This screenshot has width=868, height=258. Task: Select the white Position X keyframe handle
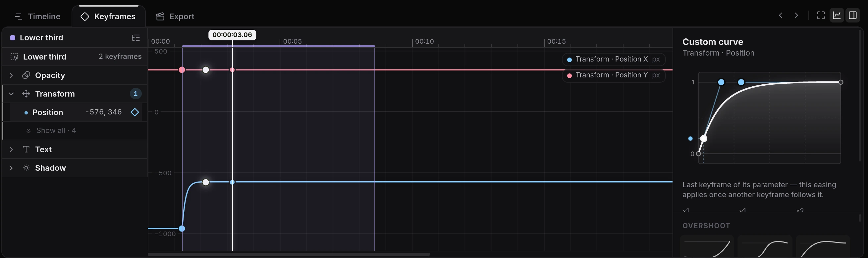click(206, 182)
